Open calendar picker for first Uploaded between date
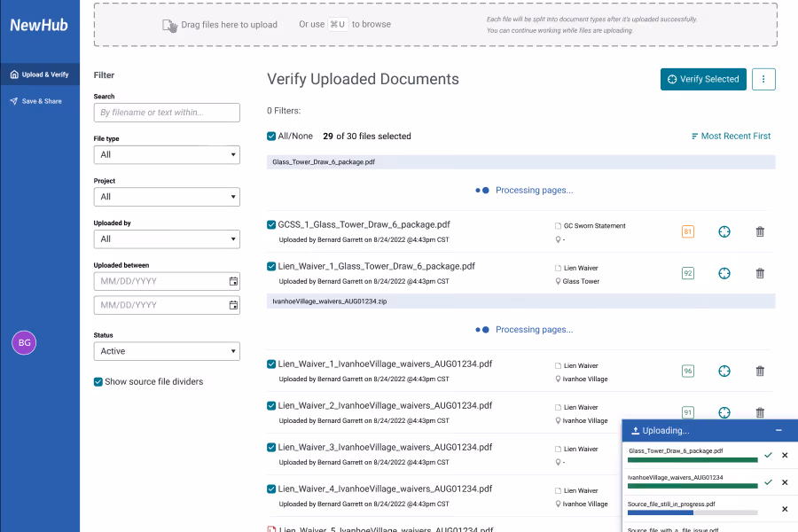Image resolution: width=798 pixels, height=532 pixels. [x=233, y=281]
